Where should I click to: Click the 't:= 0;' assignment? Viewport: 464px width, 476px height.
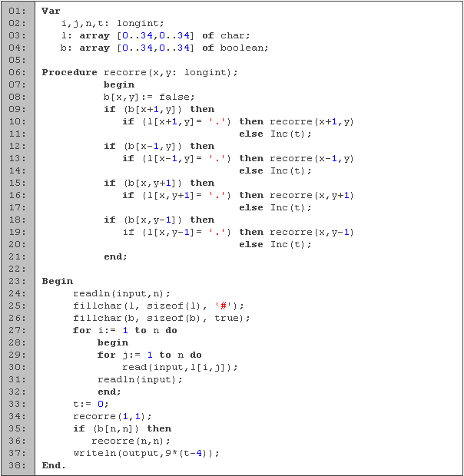91,404
